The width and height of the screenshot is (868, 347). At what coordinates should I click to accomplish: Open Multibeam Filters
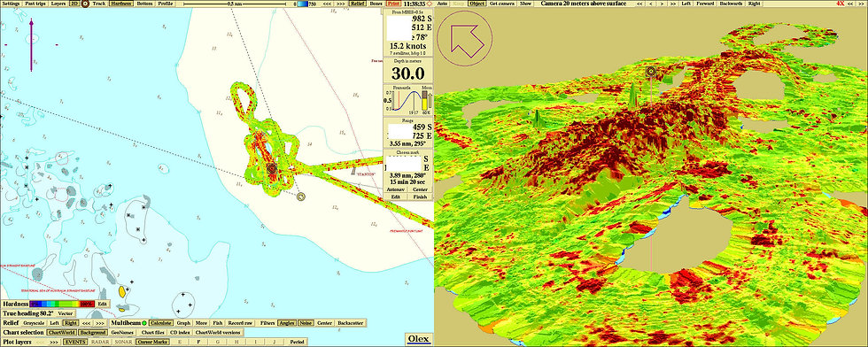[267, 322]
